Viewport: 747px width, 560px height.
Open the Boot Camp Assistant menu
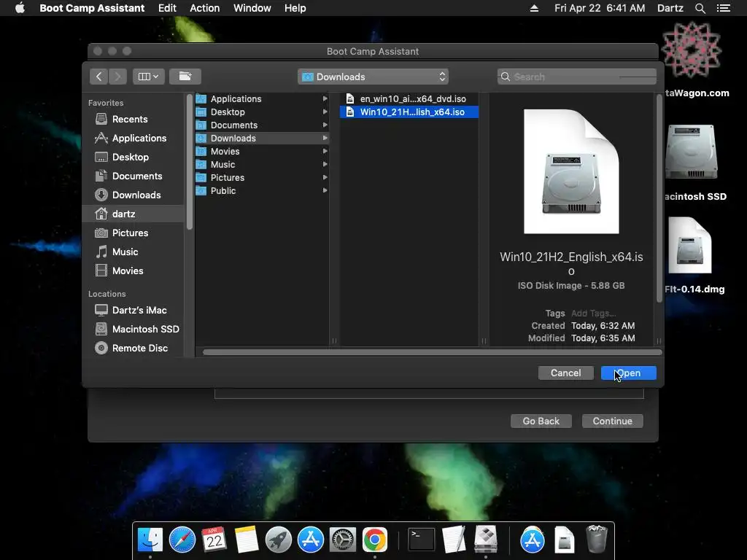point(92,8)
